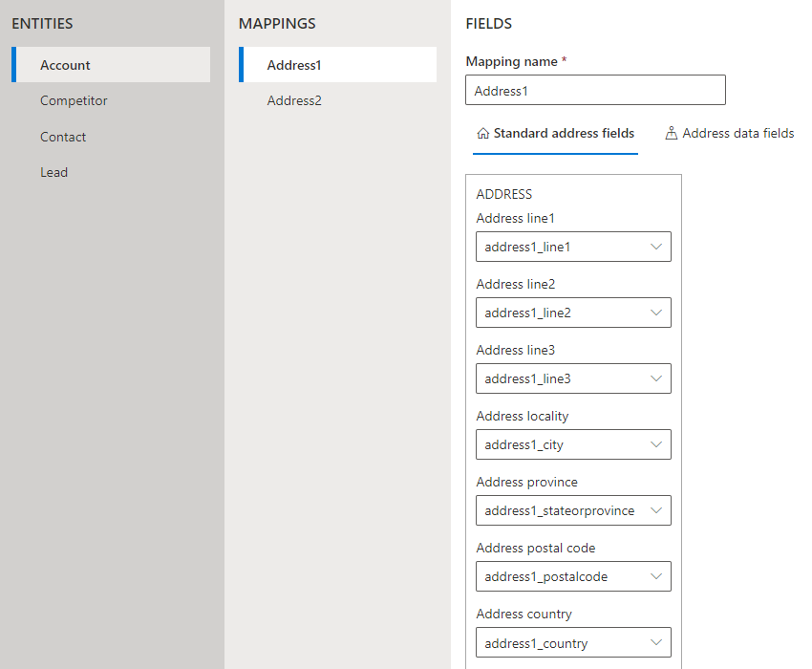Open the Address province dropdown
The width and height of the screenshot is (812, 669).
click(656, 509)
